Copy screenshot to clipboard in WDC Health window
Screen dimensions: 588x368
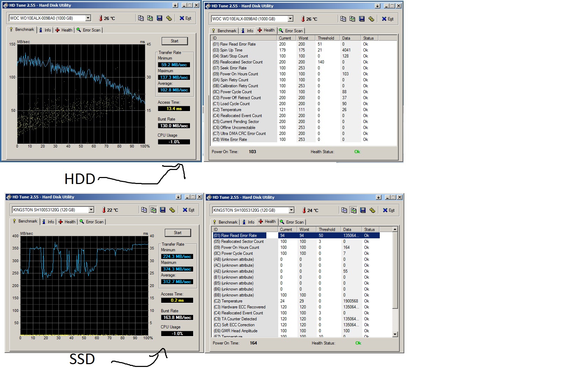click(x=352, y=19)
